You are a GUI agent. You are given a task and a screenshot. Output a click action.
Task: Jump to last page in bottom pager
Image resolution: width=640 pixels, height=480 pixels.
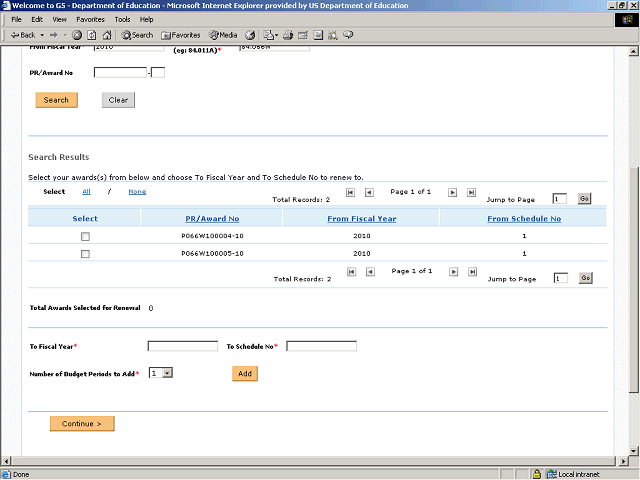click(471, 271)
